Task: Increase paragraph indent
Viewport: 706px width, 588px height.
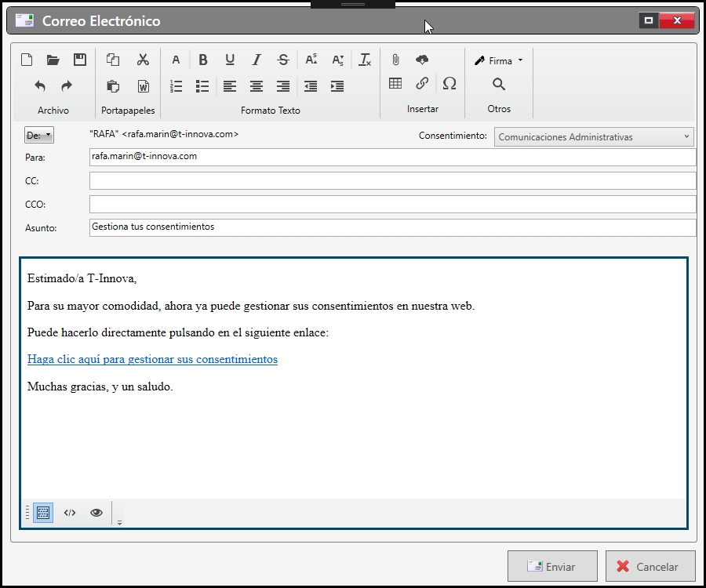Action: pos(337,86)
